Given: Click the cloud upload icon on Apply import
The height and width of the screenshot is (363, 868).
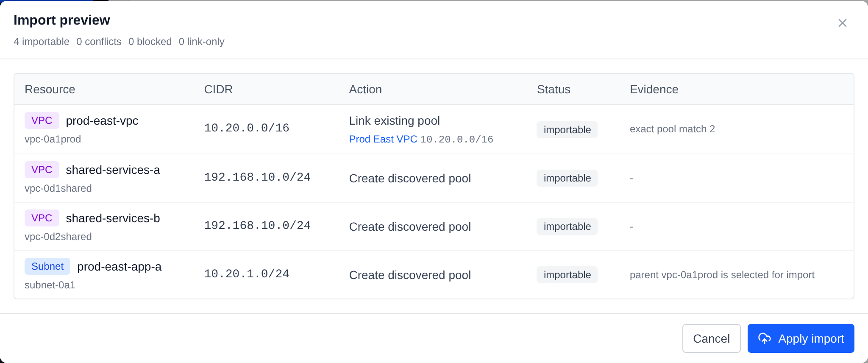Looking at the screenshot, I should click(x=765, y=338).
